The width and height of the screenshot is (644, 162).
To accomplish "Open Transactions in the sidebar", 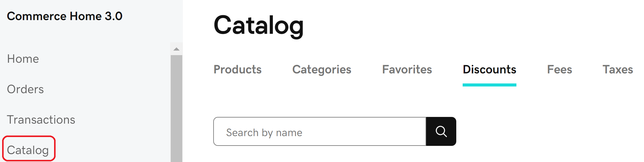I will pyautogui.click(x=41, y=120).
